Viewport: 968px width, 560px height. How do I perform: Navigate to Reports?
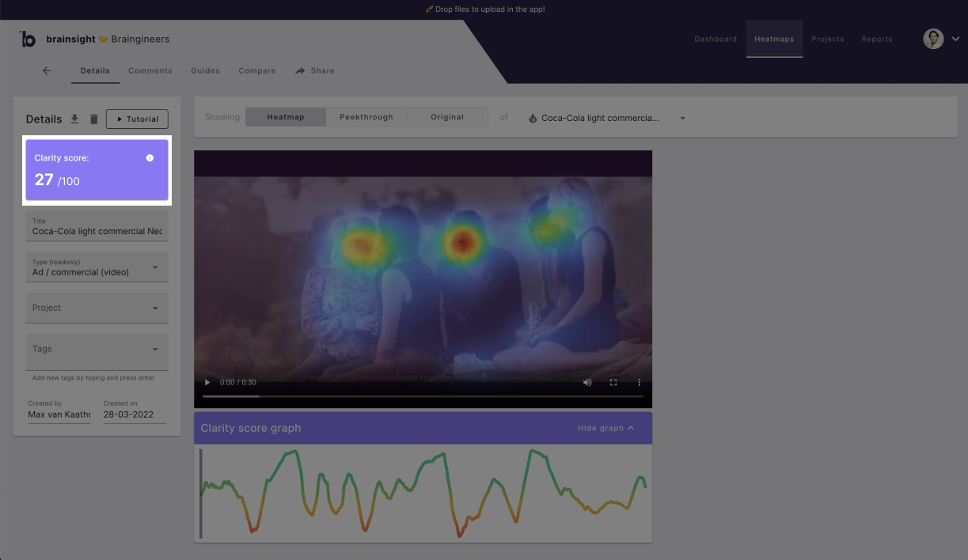[877, 39]
